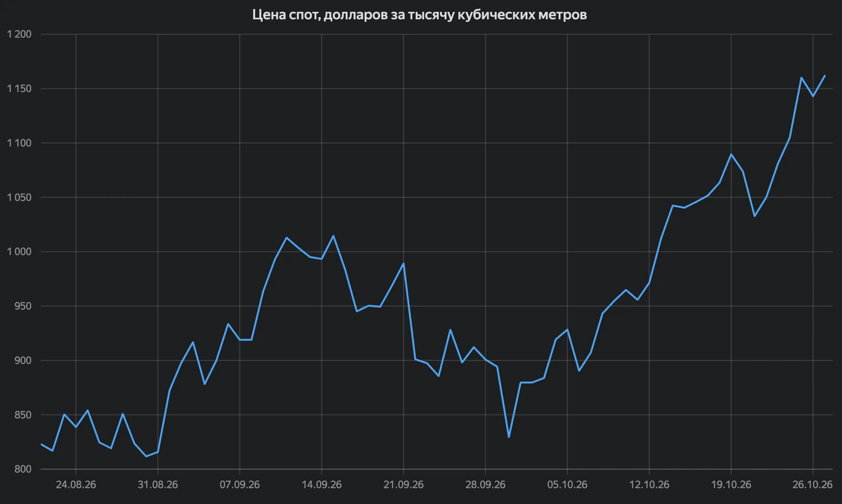This screenshot has width=842, height=504.
Task: Select the 900 y-axis label
Action: tap(23, 360)
